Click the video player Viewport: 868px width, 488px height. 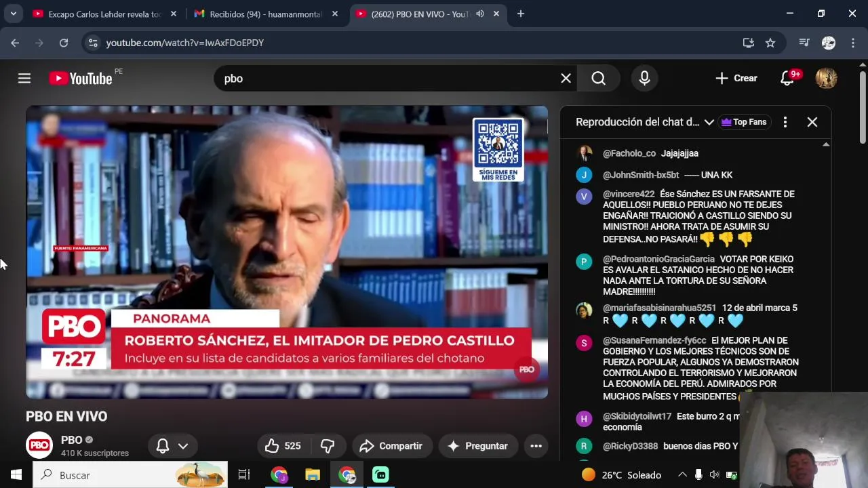pos(287,252)
